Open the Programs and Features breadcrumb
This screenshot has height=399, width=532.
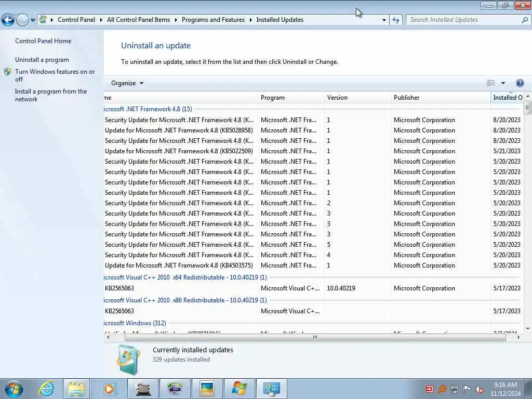pos(213,20)
